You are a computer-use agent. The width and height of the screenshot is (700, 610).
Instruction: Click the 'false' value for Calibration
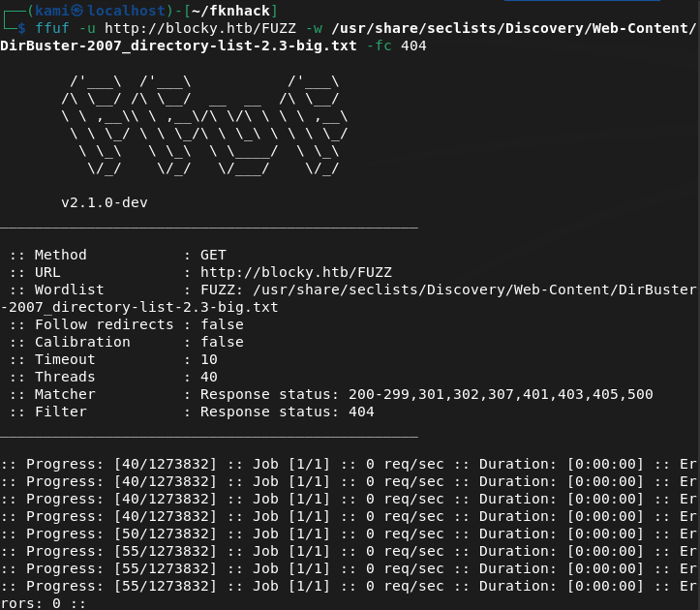click(x=222, y=342)
